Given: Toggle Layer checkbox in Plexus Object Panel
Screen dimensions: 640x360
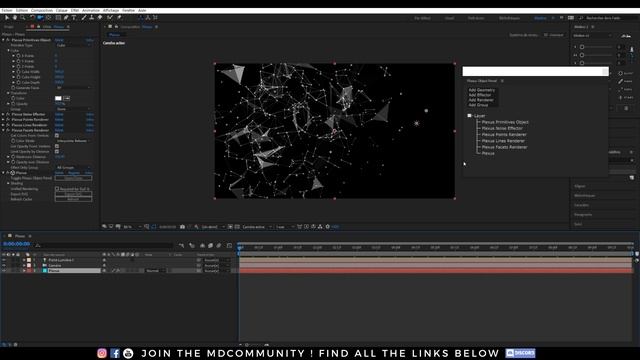Looking at the screenshot, I should [469, 116].
